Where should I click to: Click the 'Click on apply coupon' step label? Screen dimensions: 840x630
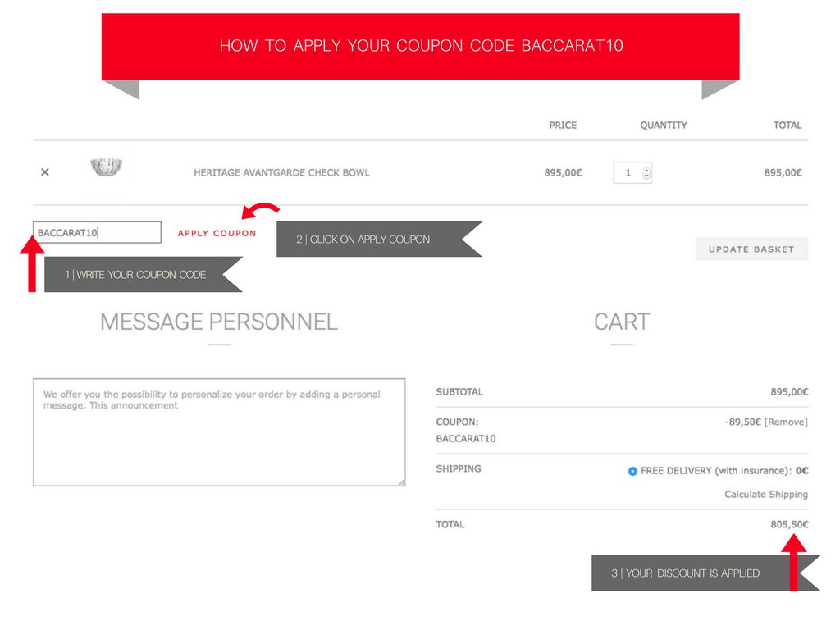(363, 240)
